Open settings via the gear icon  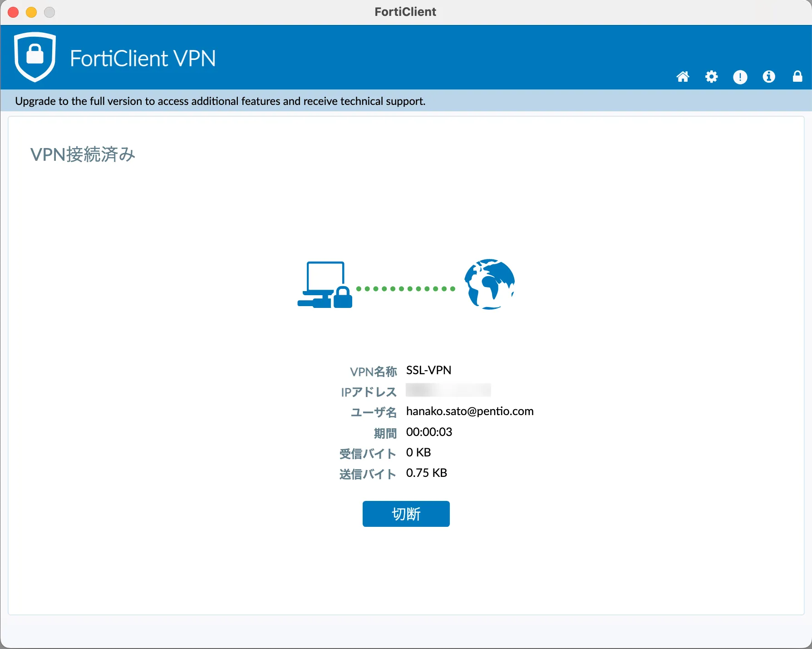pyautogui.click(x=711, y=77)
